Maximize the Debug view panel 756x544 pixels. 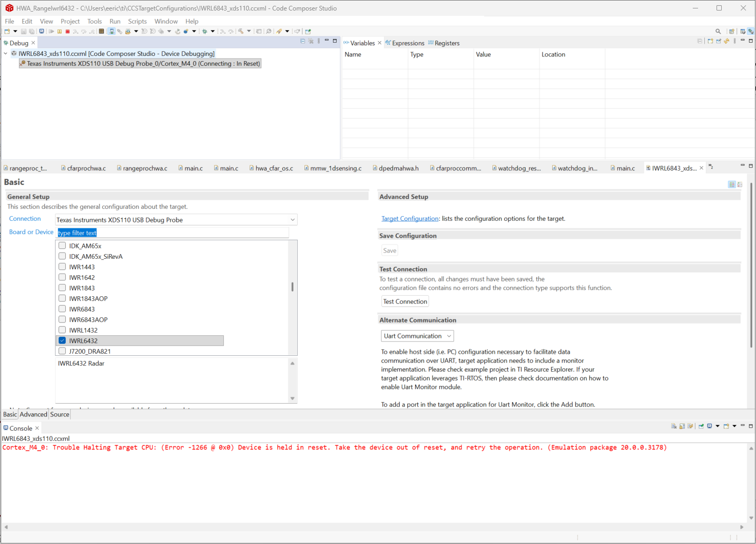click(x=335, y=41)
